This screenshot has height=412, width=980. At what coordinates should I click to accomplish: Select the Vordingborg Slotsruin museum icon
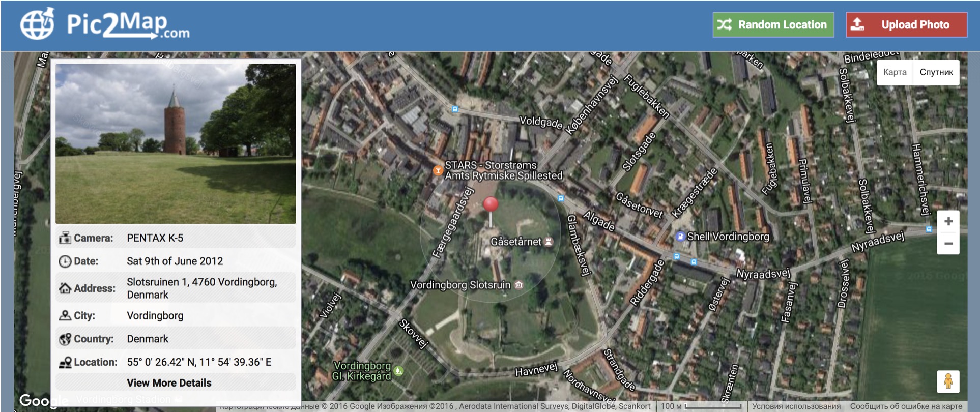518,285
